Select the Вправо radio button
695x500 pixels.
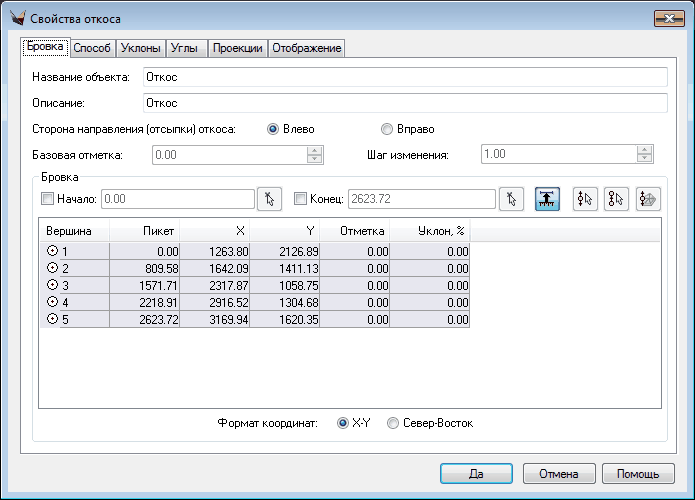(386, 129)
